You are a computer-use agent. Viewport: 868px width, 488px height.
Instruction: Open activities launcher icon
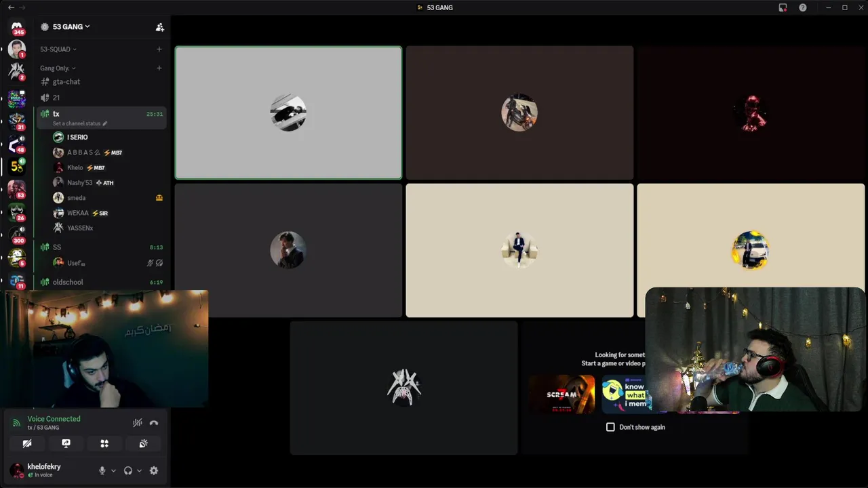(104, 443)
